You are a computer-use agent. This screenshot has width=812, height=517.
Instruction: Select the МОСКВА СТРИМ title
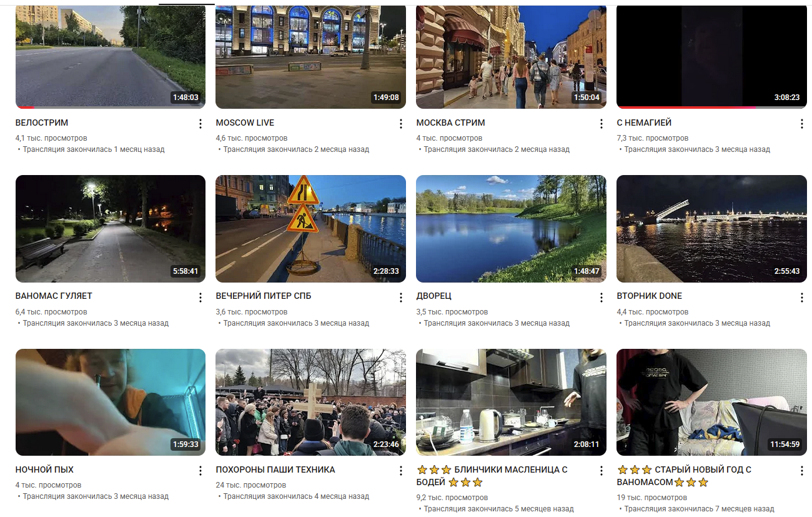[450, 123]
